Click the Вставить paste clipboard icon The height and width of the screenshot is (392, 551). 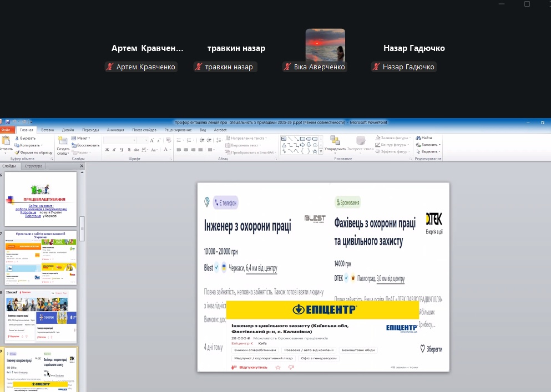pos(6,140)
